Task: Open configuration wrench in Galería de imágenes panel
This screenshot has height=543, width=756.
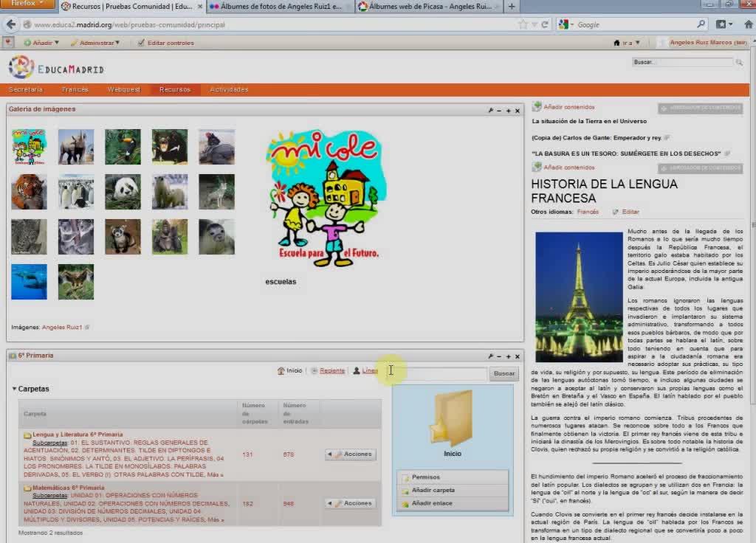Action: point(490,110)
